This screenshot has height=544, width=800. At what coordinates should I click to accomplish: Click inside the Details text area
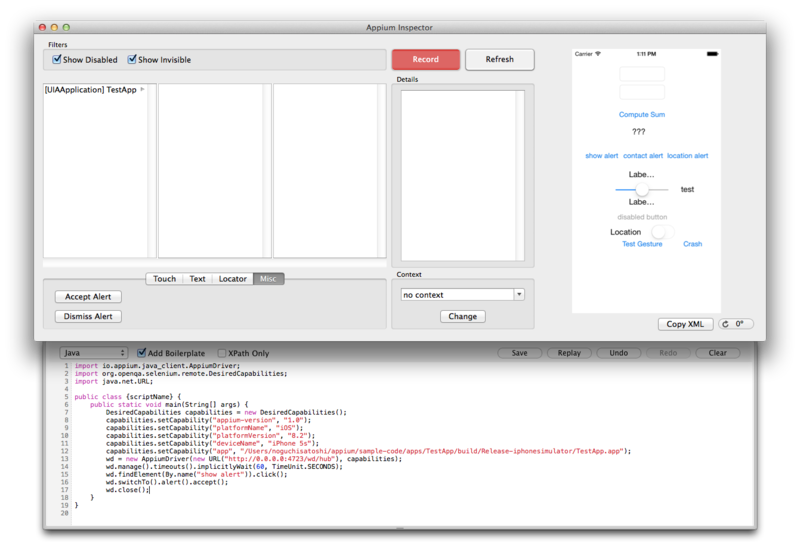click(x=462, y=176)
